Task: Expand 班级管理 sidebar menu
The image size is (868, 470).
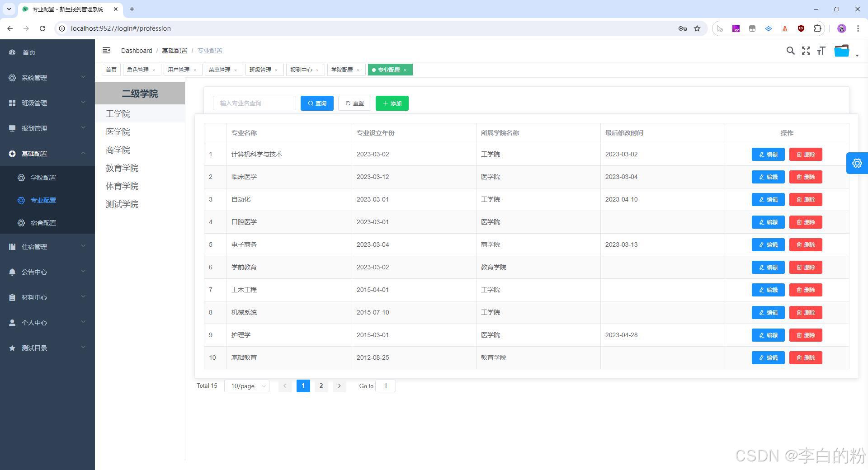Action: click(x=47, y=103)
